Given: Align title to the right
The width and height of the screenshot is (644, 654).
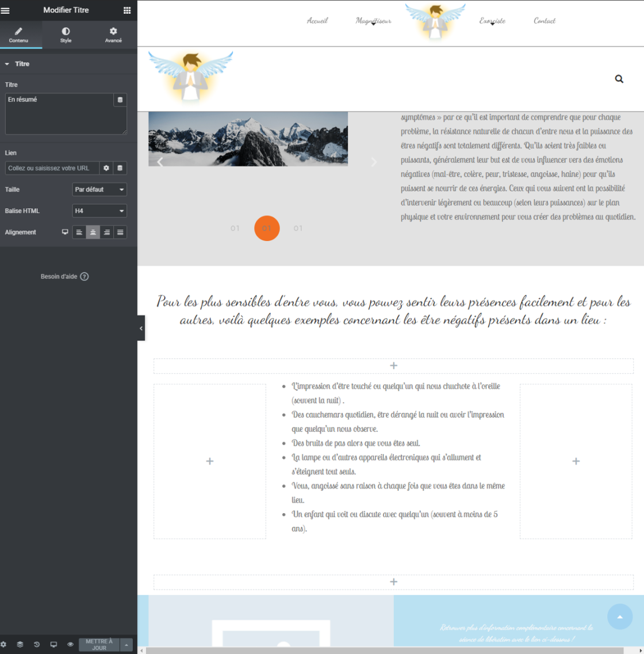Looking at the screenshot, I should [x=107, y=232].
